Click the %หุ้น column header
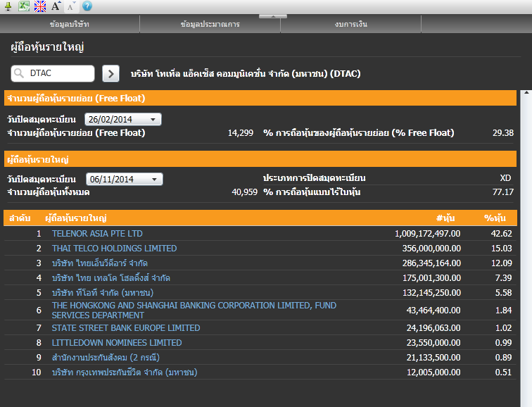532x407 pixels. point(495,218)
